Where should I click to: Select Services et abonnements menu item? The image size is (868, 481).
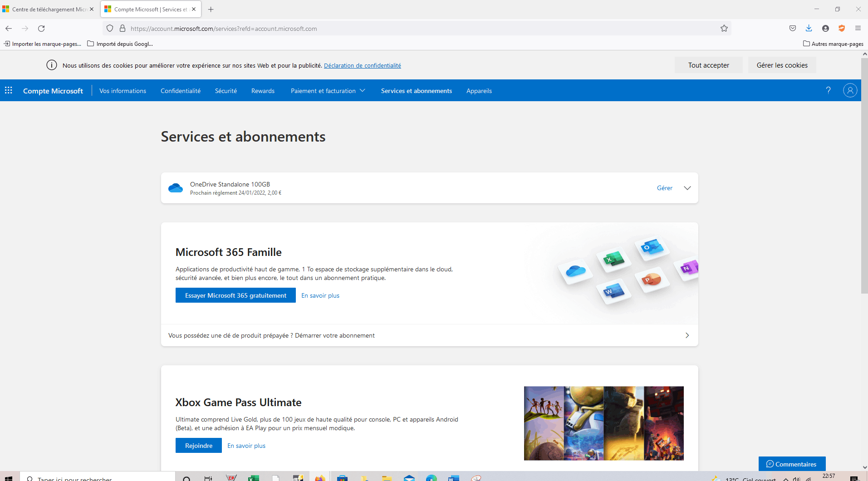(x=417, y=91)
